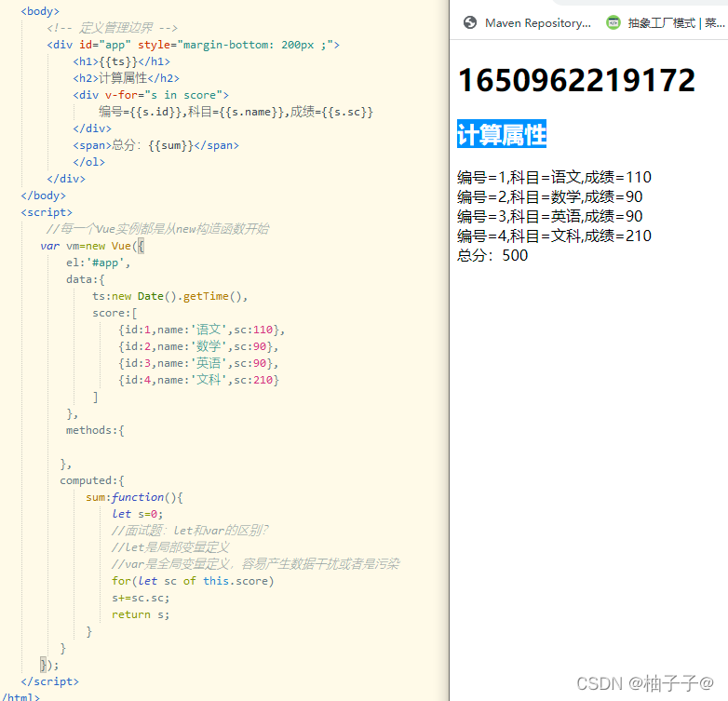The image size is (728, 701).
Task: Click the computed:{ code line
Action: pyautogui.click(x=92, y=480)
